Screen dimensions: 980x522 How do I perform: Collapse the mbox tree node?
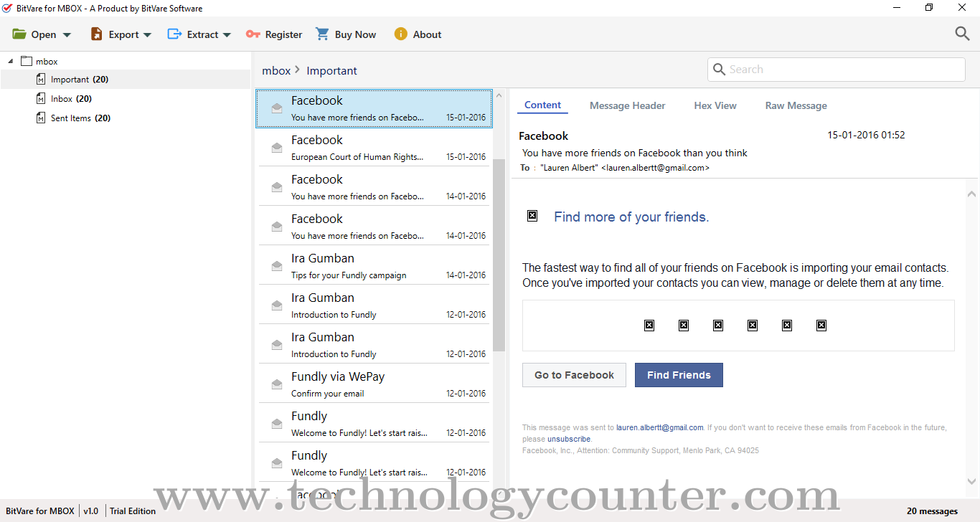click(x=10, y=61)
